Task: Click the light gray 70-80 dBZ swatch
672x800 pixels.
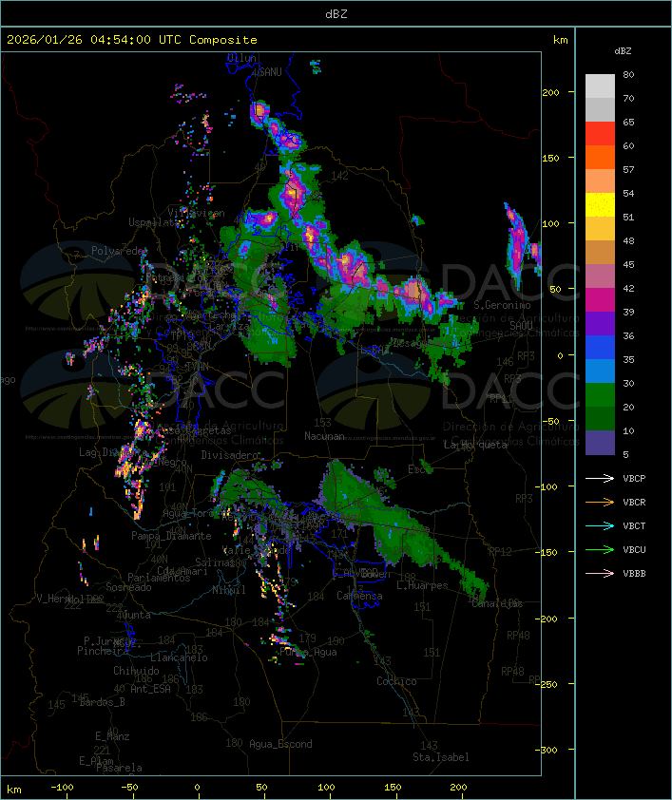Action: (600, 86)
